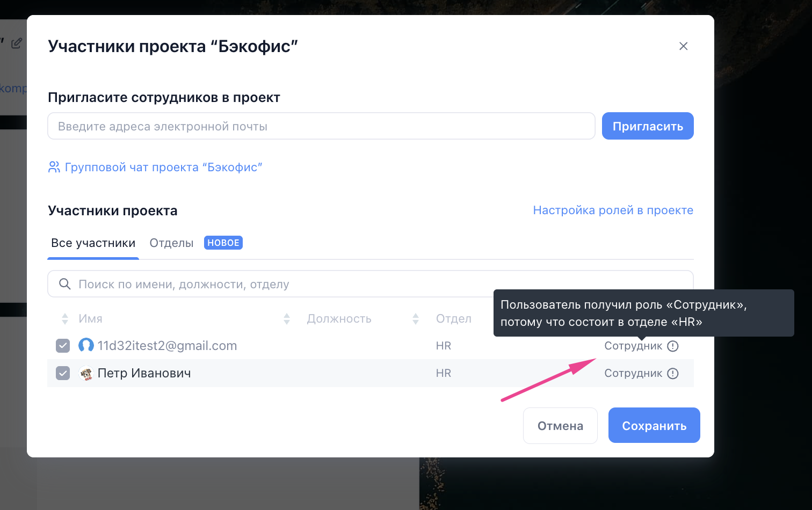The width and height of the screenshot is (812, 510).
Task: Sort participants by Имя column arrows
Action: coord(65,319)
